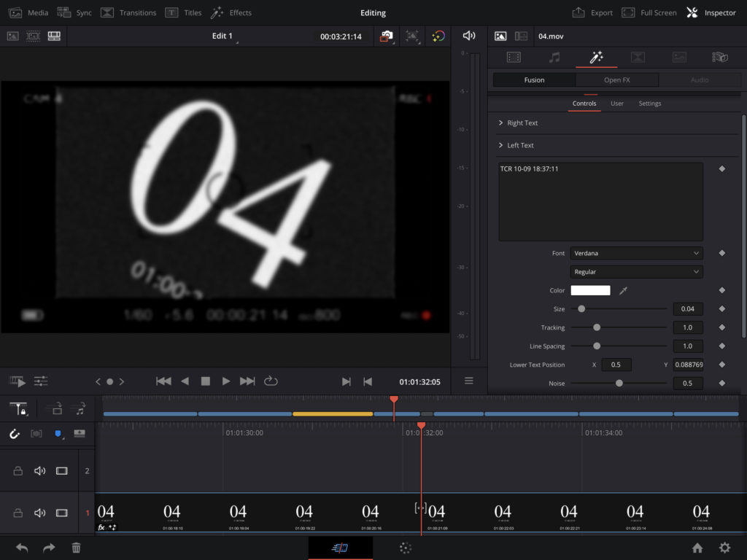
Task: Switch to the Open FX tab
Action: [617, 80]
